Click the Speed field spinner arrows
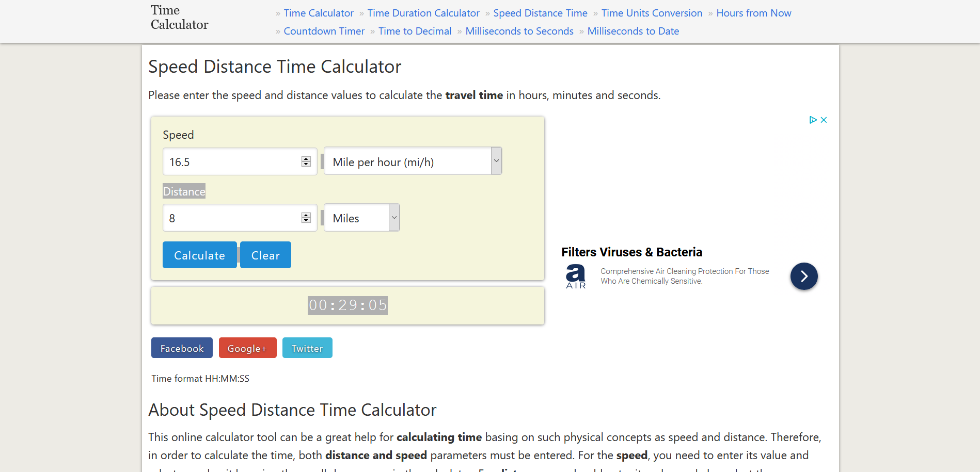This screenshot has height=472, width=980. 306,161
